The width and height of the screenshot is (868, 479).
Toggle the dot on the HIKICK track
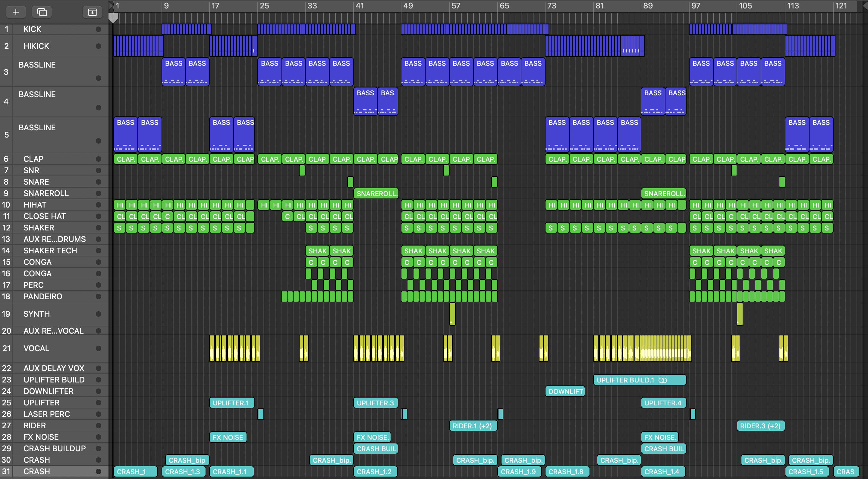98,46
